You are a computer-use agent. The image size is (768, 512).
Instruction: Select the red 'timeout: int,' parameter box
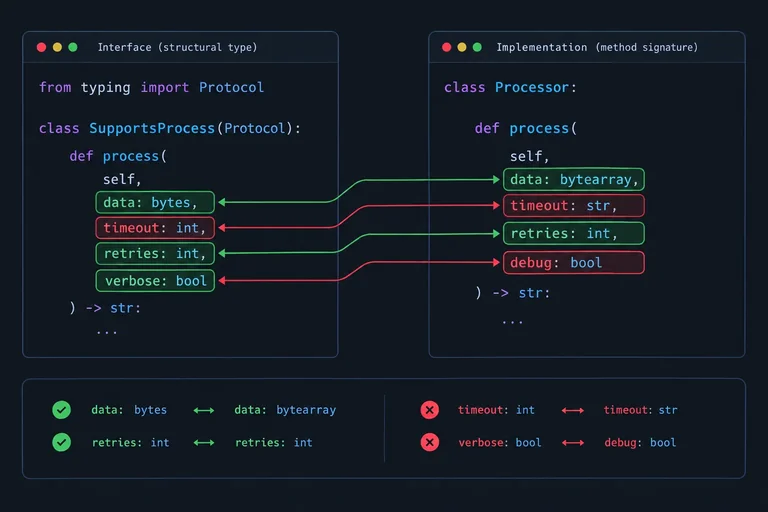pyautogui.click(x=155, y=228)
